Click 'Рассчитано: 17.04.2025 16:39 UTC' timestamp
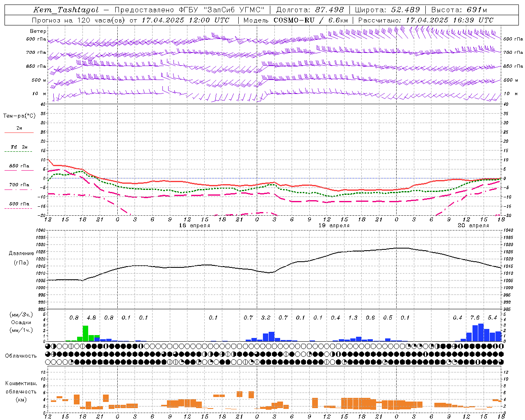 pyautogui.click(x=426, y=20)
